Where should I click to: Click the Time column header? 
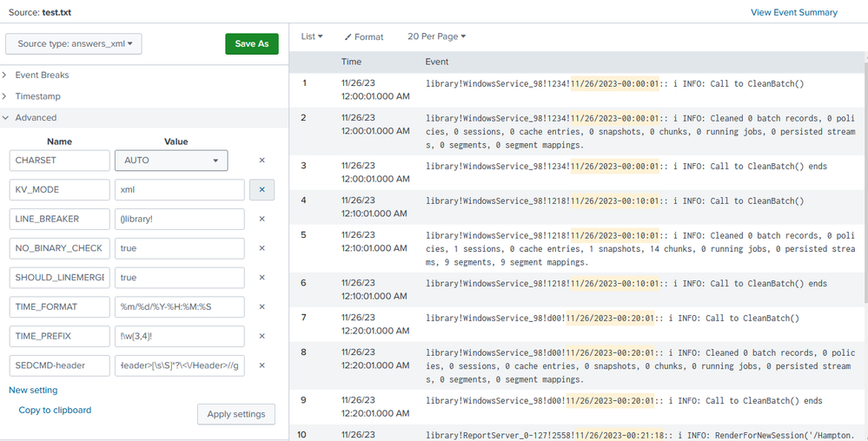click(352, 62)
